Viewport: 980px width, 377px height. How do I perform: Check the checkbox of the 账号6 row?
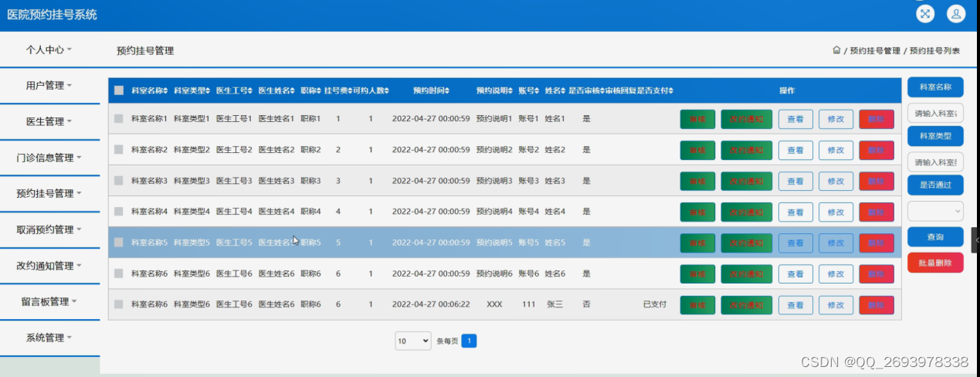119,273
